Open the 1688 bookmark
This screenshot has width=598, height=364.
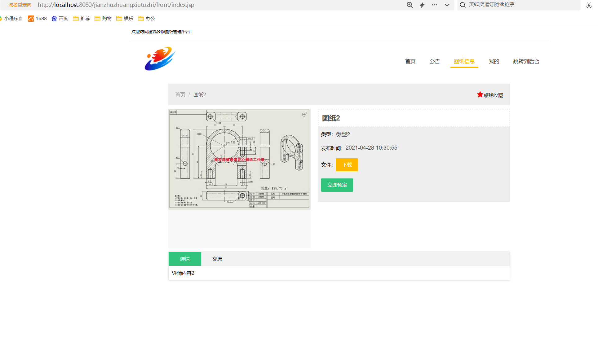pyautogui.click(x=38, y=19)
